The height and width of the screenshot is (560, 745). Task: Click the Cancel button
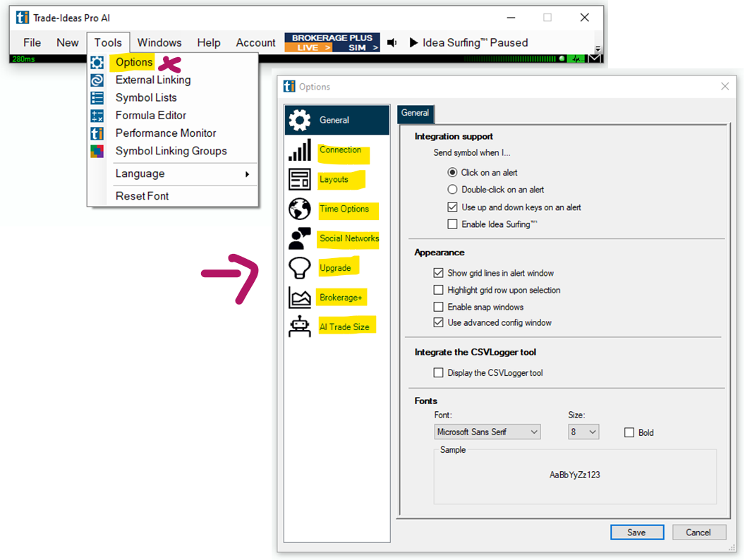(698, 532)
